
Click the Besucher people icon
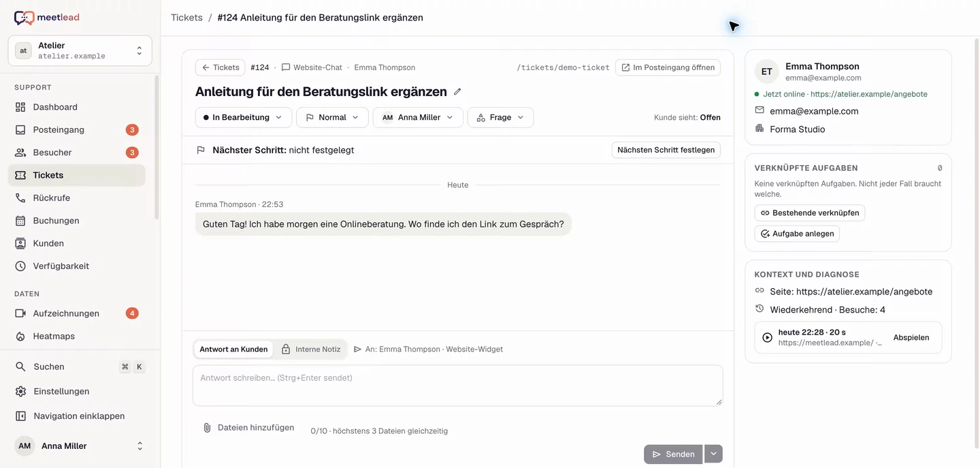click(x=20, y=153)
